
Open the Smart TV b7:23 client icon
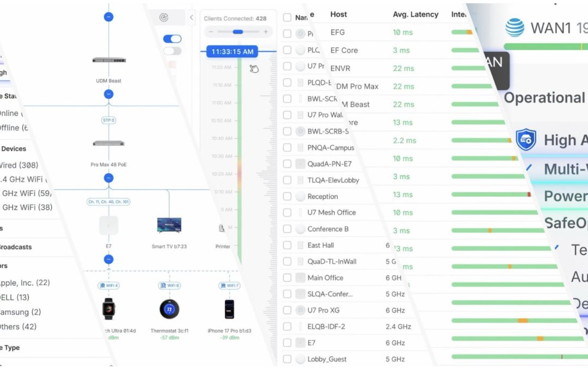tap(169, 225)
